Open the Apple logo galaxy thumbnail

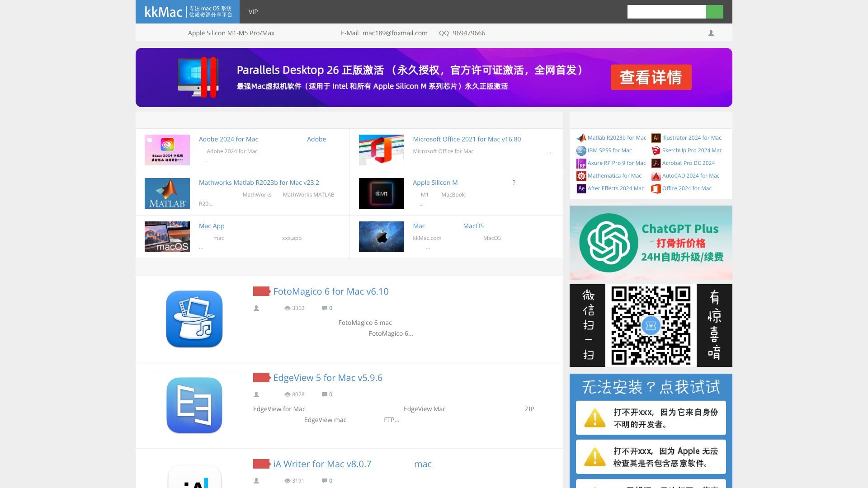click(x=382, y=237)
